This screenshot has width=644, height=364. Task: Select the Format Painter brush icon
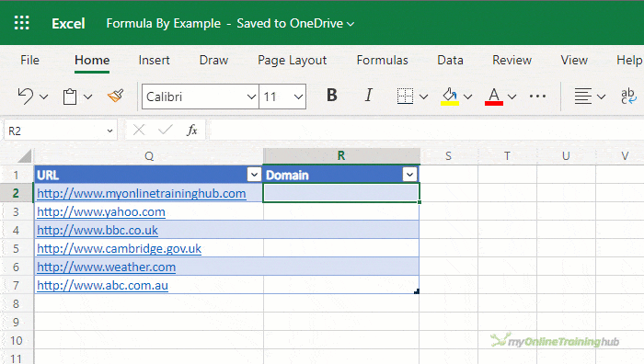point(115,97)
